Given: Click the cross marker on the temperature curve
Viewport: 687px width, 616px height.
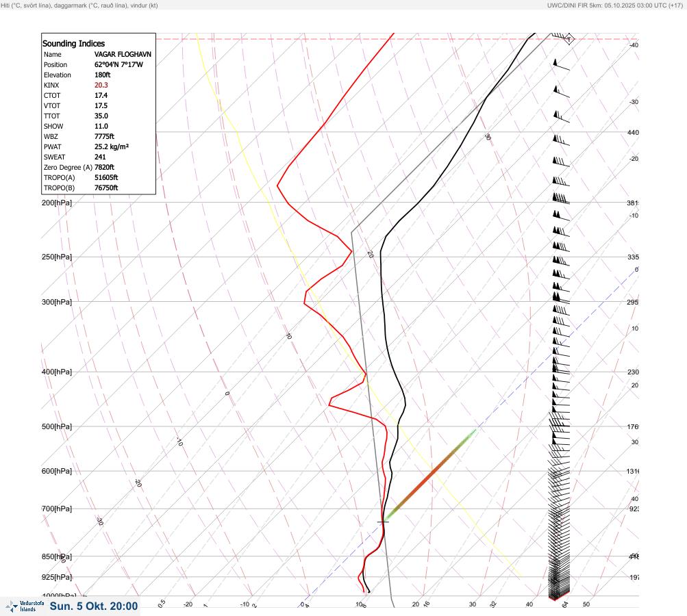Looking at the screenshot, I should (383, 522).
